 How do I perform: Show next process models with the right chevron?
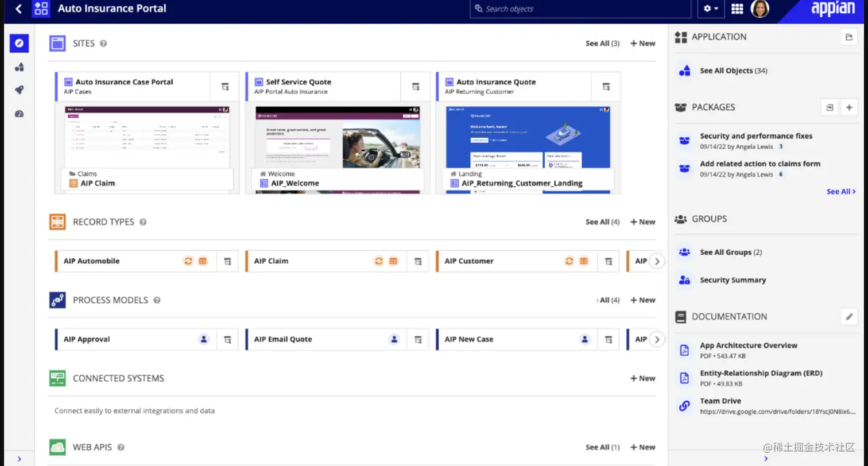coord(657,339)
